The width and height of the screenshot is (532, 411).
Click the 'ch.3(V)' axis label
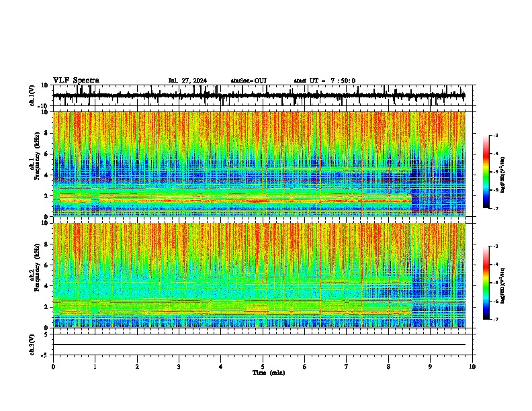tap(32, 345)
